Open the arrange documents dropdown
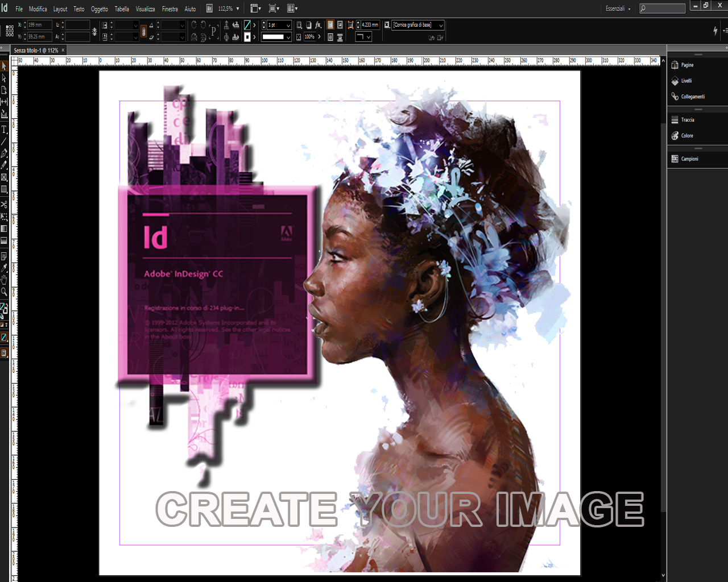728x582 pixels. pyautogui.click(x=292, y=9)
